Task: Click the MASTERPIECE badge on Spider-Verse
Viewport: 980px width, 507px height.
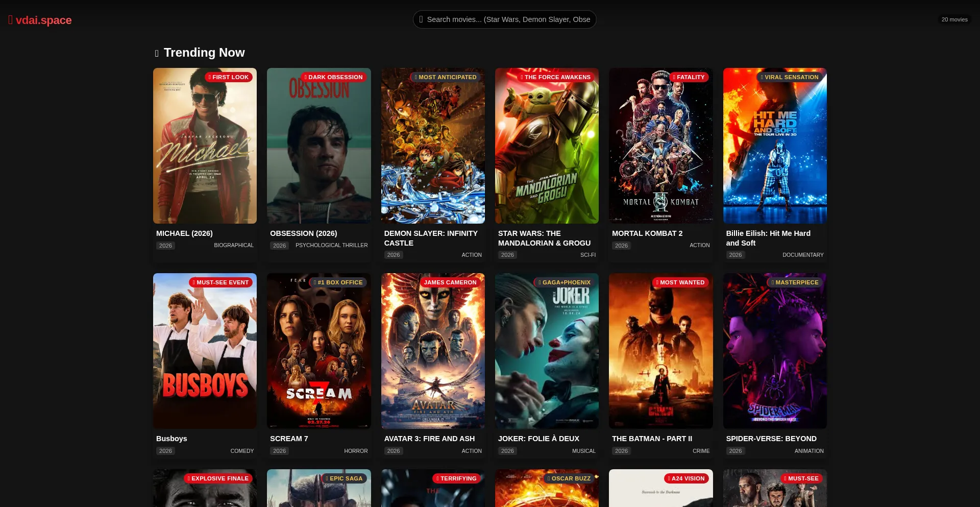Action: [795, 282]
